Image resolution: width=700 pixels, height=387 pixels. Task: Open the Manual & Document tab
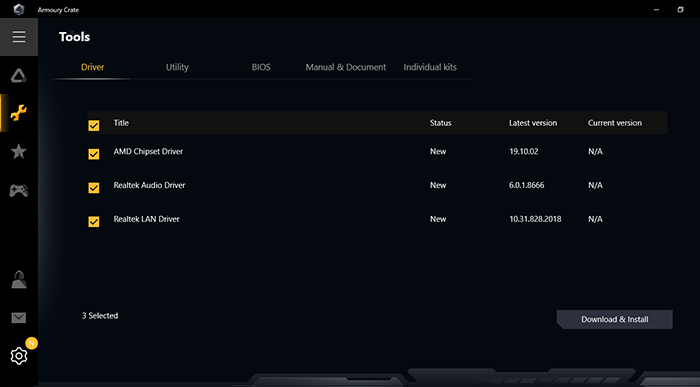[346, 67]
